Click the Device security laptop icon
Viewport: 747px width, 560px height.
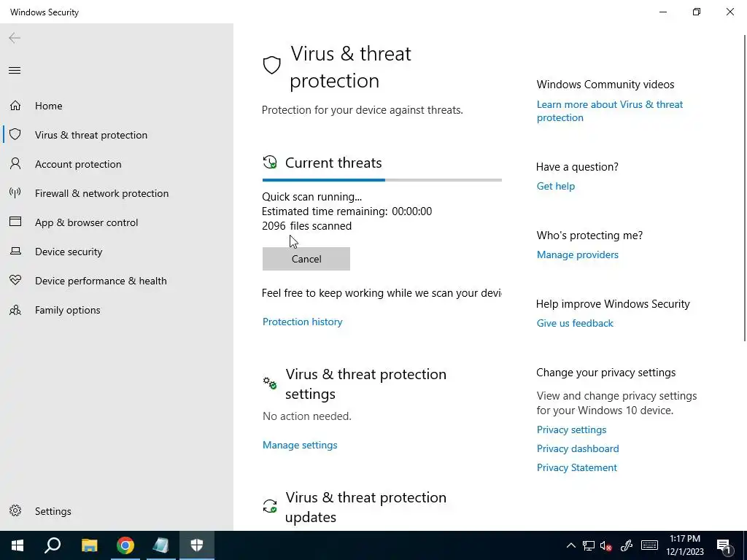[x=15, y=251]
